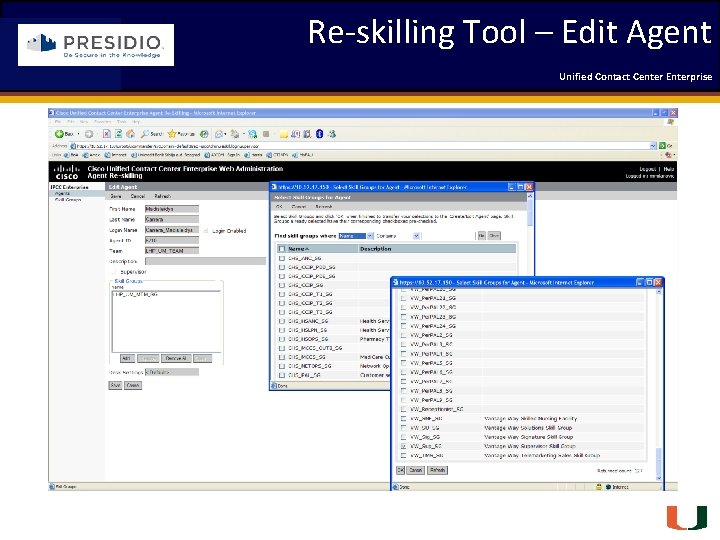Click the Refresh page icon in IE toolbar
720x540 pixels.
pyautogui.click(x=118, y=134)
